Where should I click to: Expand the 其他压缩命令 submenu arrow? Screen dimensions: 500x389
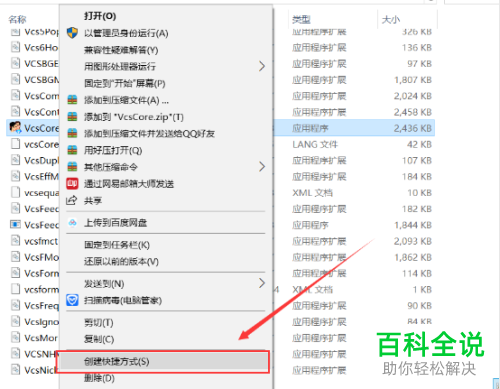pos(262,167)
